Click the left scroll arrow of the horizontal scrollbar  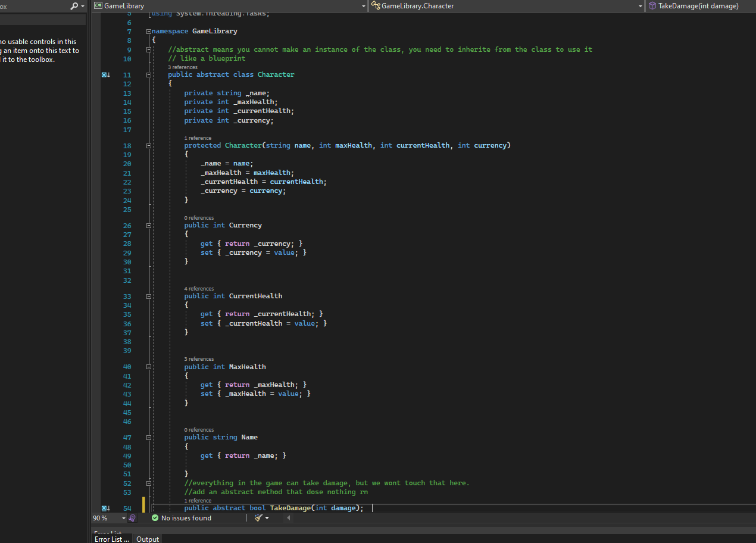[x=289, y=518]
